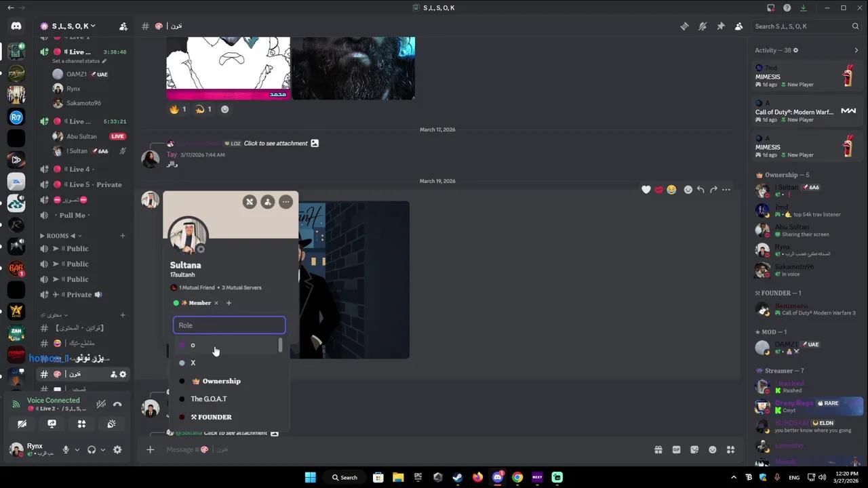Select role 'o' in the list
The height and width of the screenshot is (488, 868).
point(226,345)
